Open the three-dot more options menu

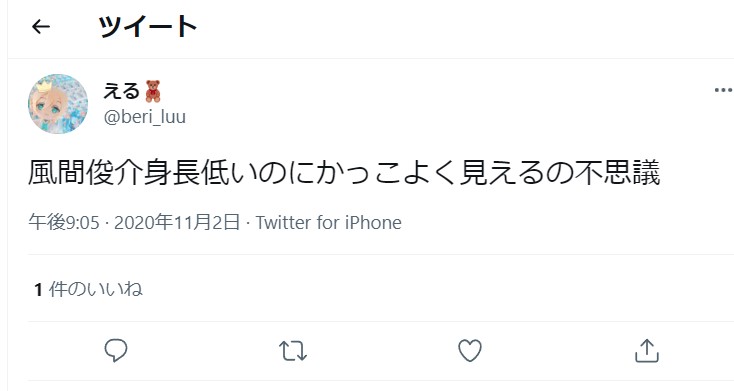pos(723,90)
